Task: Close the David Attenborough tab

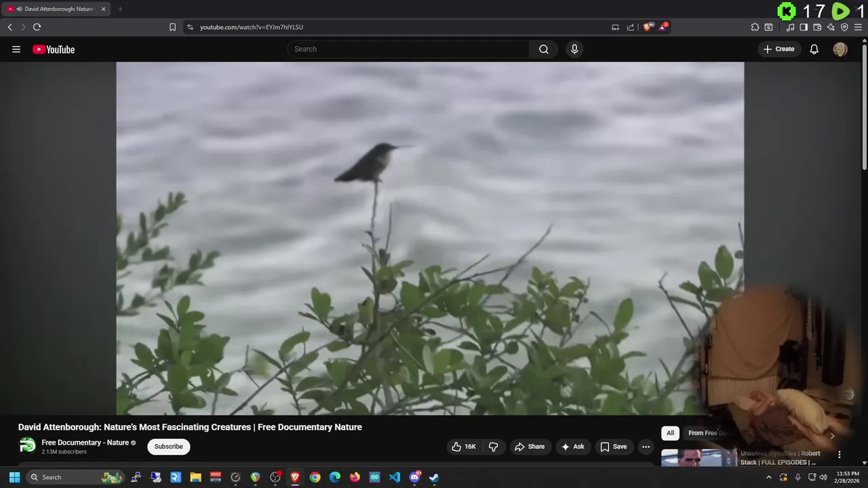Action: (x=103, y=9)
